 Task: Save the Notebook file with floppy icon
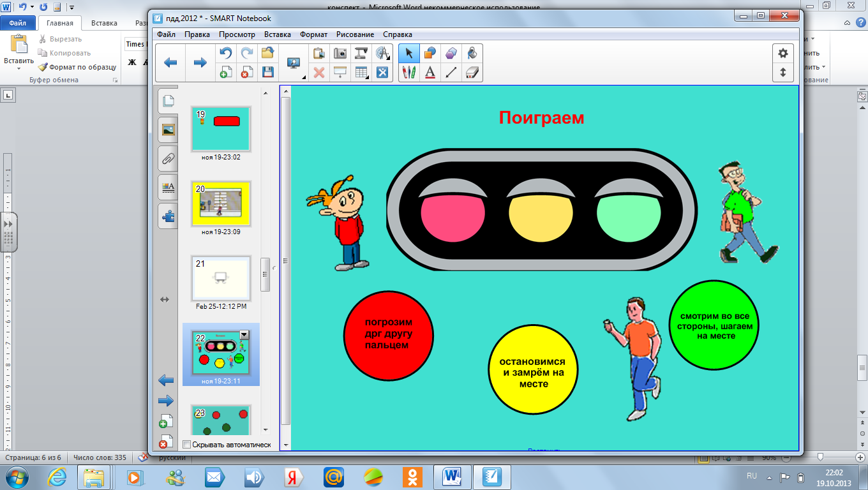point(268,72)
